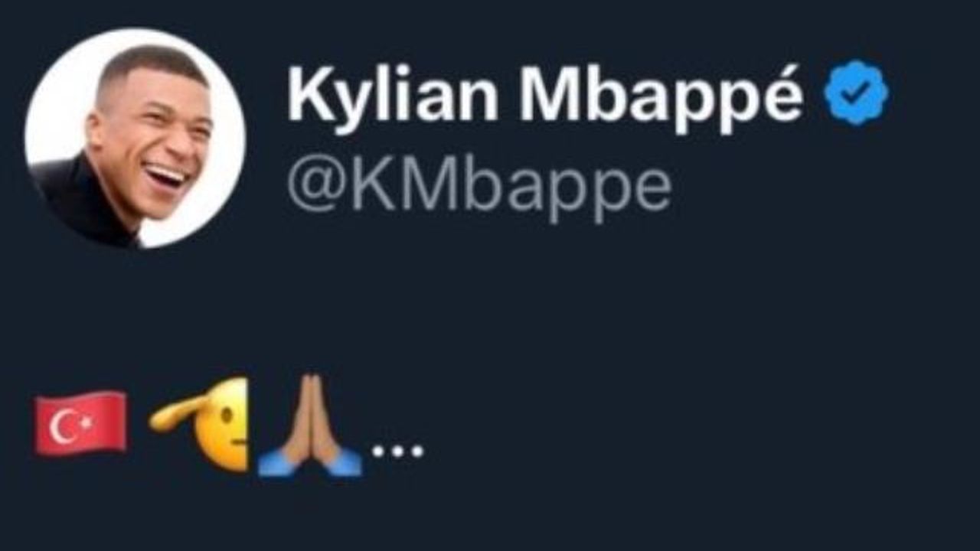
Task: Click the white crescent on the flag emoji
Action: pos(63,428)
